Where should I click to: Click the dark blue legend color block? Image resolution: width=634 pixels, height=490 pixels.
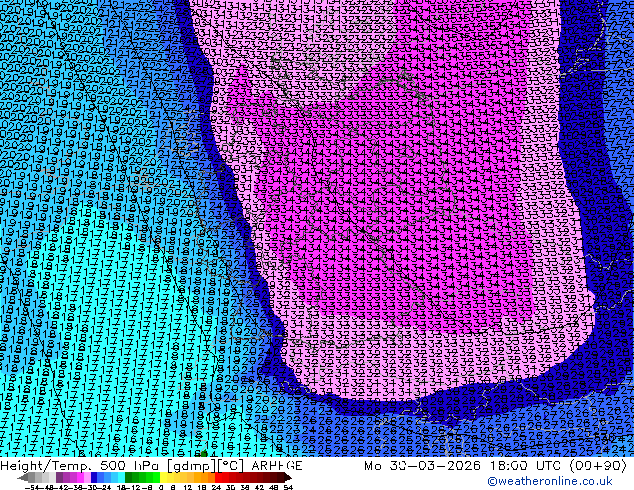pos(94,478)
